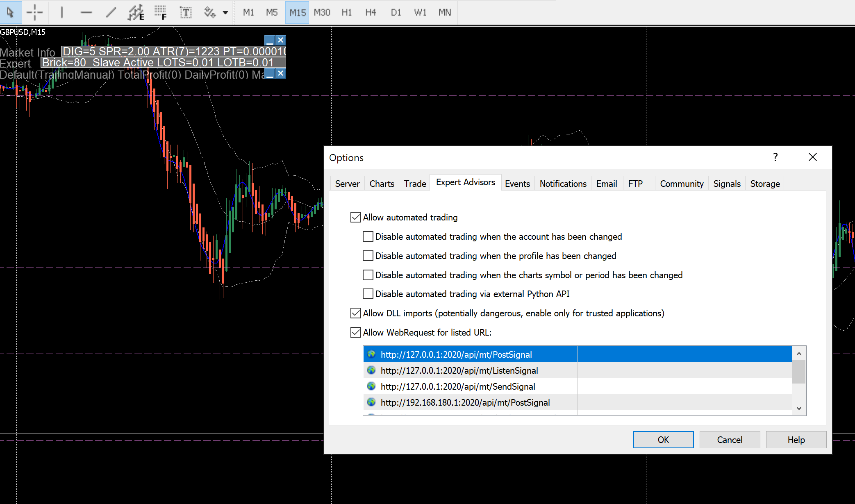
Task: Open the Notifications tab
Action: coord(563,184)
